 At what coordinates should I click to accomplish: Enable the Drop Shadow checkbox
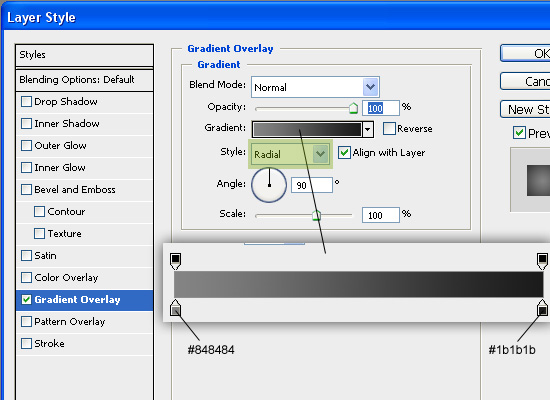[26, 102]
